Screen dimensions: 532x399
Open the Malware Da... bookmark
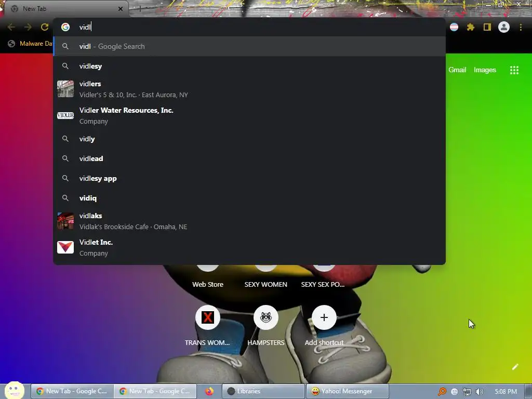tap(31, 44)
